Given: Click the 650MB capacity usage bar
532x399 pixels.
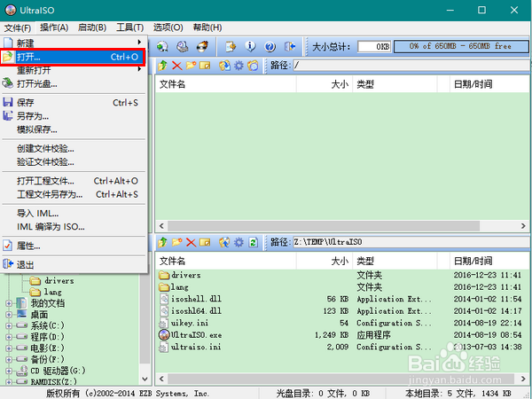Looking at the screenshot, I should (461, 46).
